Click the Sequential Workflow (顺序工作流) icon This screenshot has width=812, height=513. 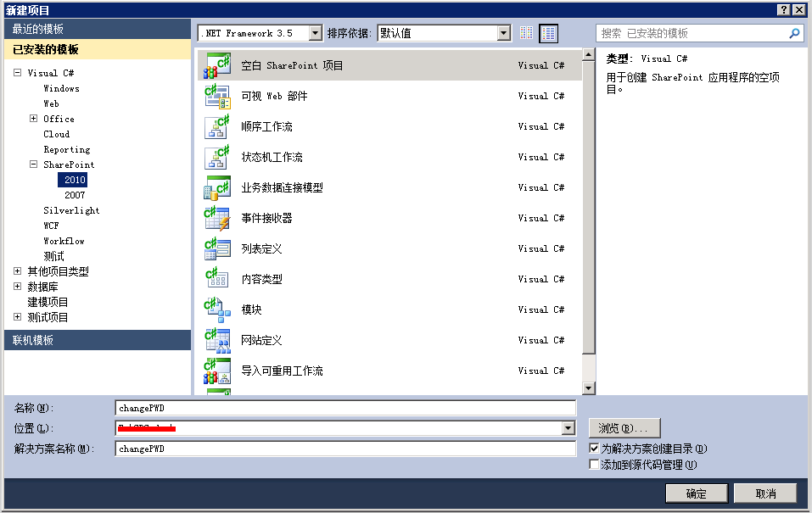[x=217, y=127]
